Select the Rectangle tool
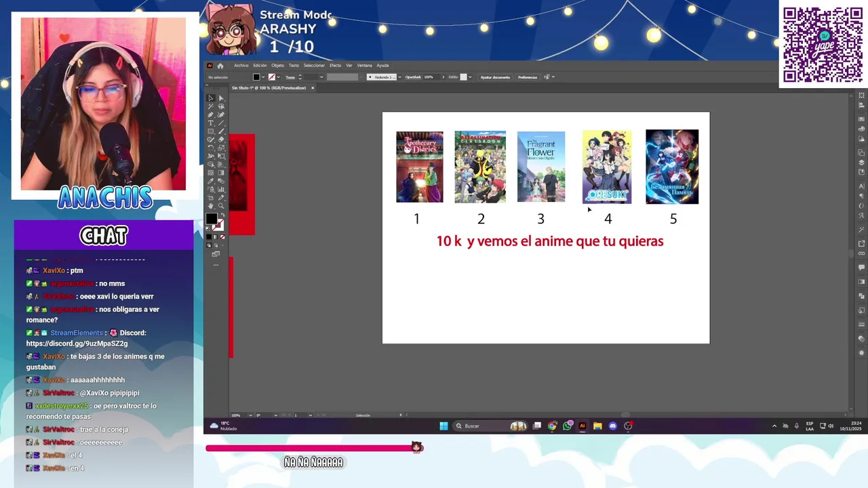 (x=211, y=131)
